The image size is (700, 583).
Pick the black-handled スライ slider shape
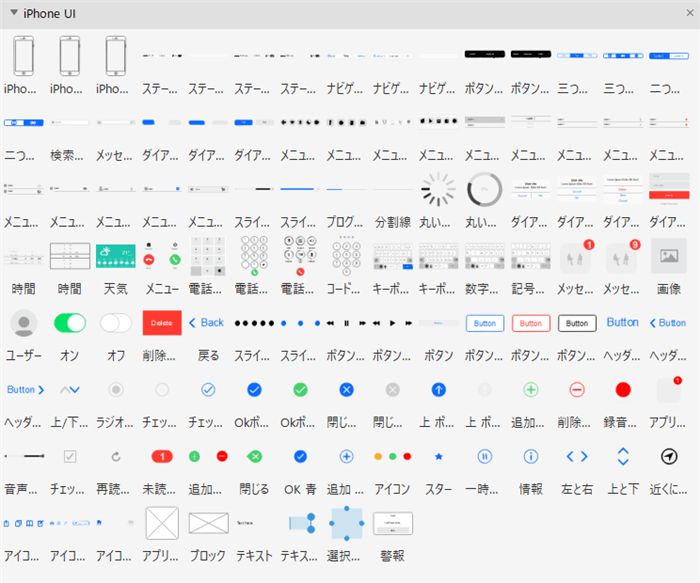click(254, 189)
